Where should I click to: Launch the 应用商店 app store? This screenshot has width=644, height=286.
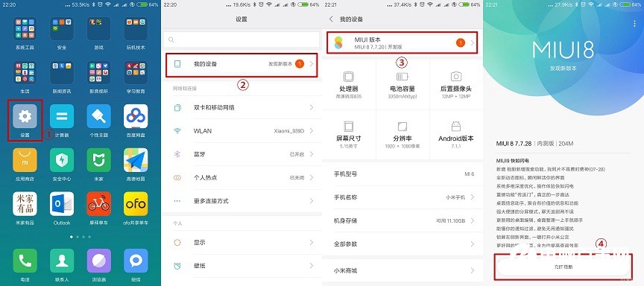pyautogui.click(x=25, y=160)
